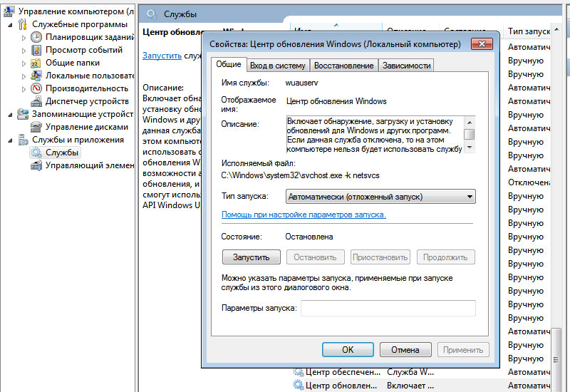Expand the Планировщик заданий node
This screenshot has width=570, height=392.
(x=24, y=37)
